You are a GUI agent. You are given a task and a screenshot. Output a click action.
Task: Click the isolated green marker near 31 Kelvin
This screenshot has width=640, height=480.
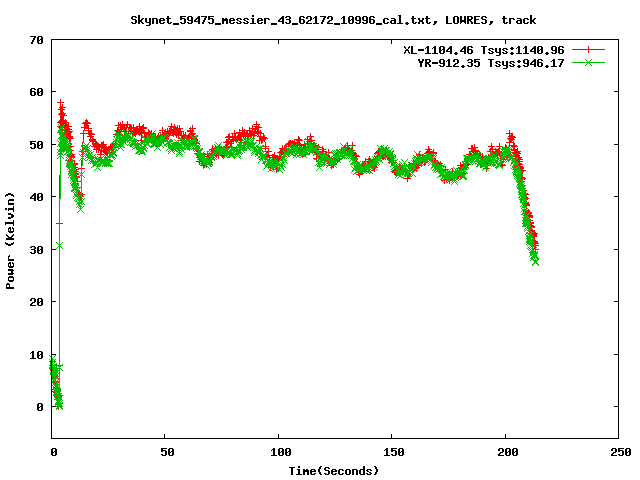(60, 246)
